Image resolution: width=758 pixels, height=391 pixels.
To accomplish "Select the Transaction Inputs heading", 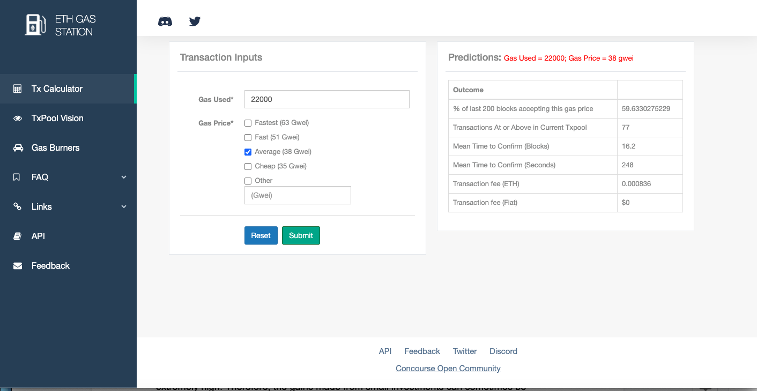I will (x=221, y=58).
